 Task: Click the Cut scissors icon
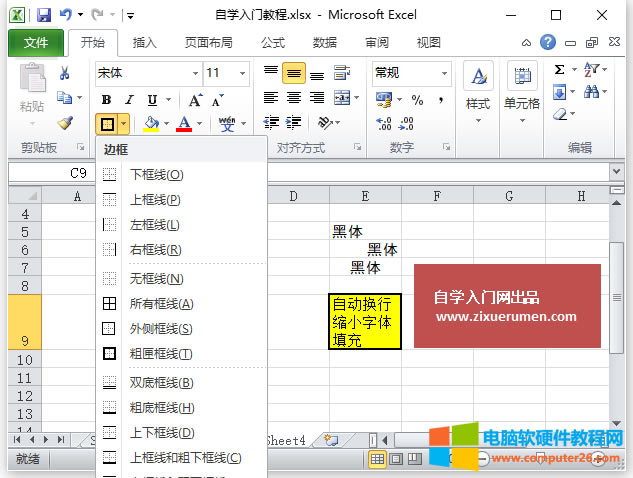pyautogui.click(x=65, y=73)
